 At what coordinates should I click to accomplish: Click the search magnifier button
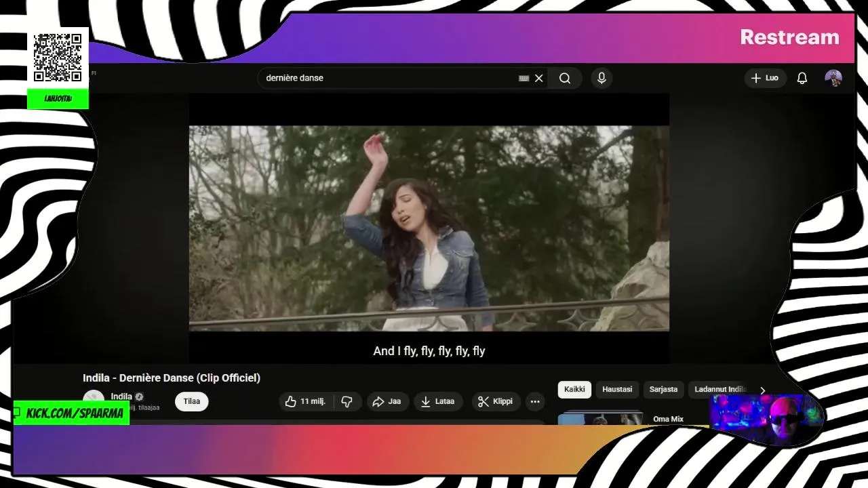pos(565,78)
